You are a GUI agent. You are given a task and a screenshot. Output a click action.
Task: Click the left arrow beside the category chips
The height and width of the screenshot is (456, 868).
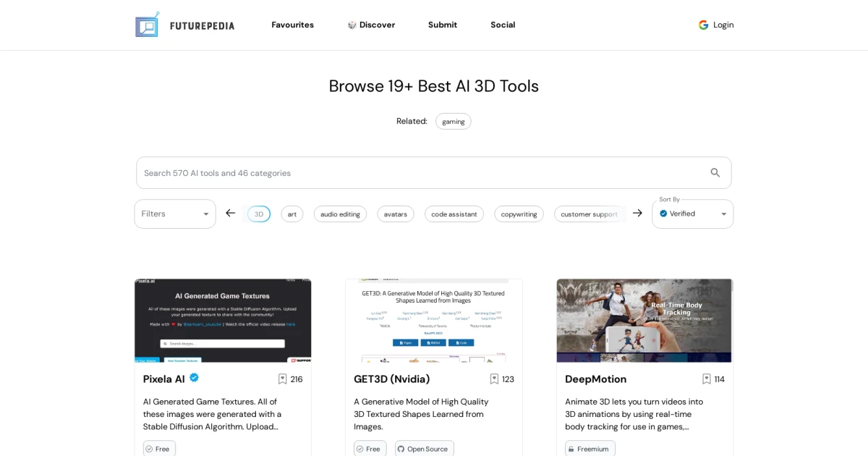230,213
